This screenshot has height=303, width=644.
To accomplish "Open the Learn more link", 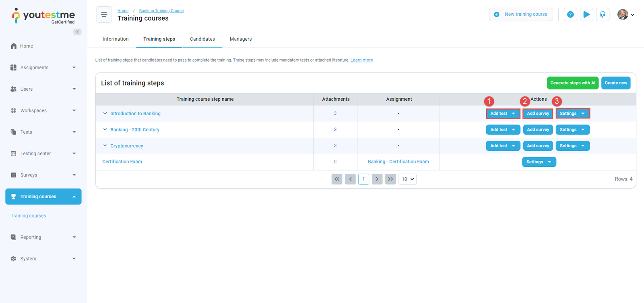I will click(362, 60).
